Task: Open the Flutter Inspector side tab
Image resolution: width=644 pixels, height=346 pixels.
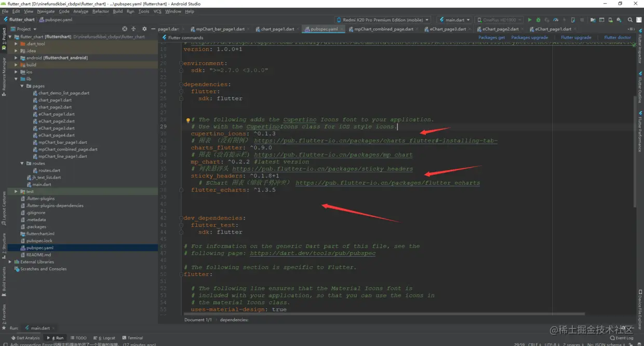Action: (640, 46)
